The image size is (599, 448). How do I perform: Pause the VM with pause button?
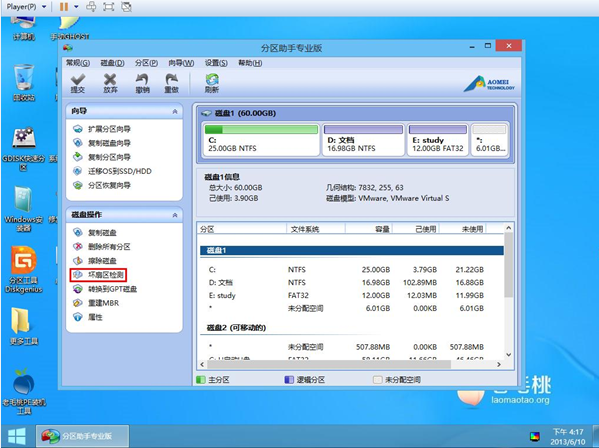pos(64,6)
